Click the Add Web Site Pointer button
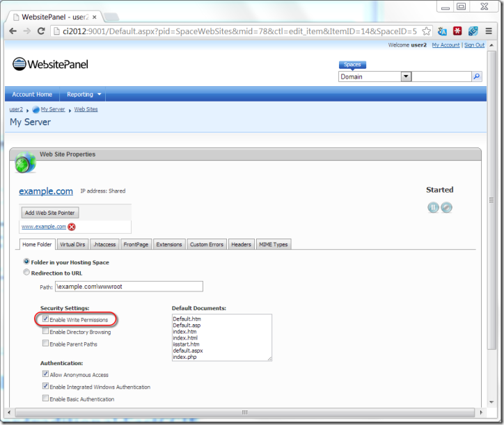Viewport: 504px width, 425px height. pos(50,213)
